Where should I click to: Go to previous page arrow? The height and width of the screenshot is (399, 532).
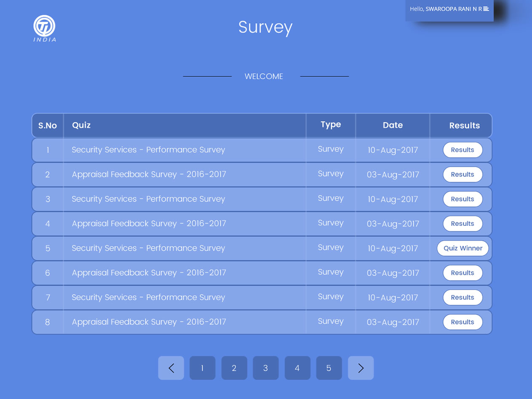click(x=171, y=368)
